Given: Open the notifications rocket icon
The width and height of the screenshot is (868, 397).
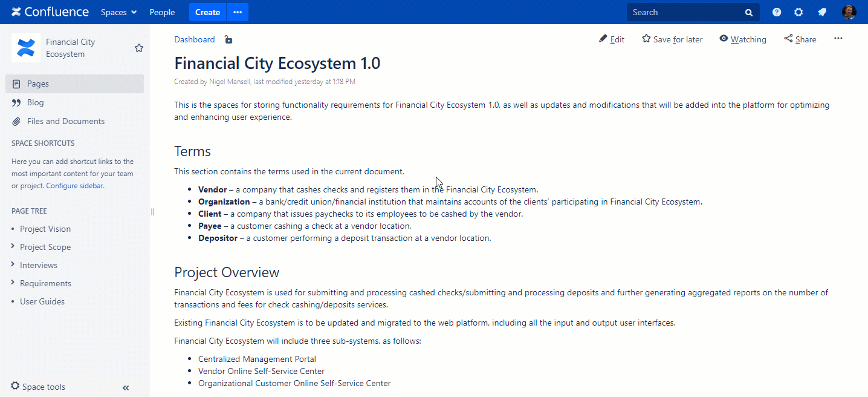Looking at the screenshot, I should click(822, 12).
